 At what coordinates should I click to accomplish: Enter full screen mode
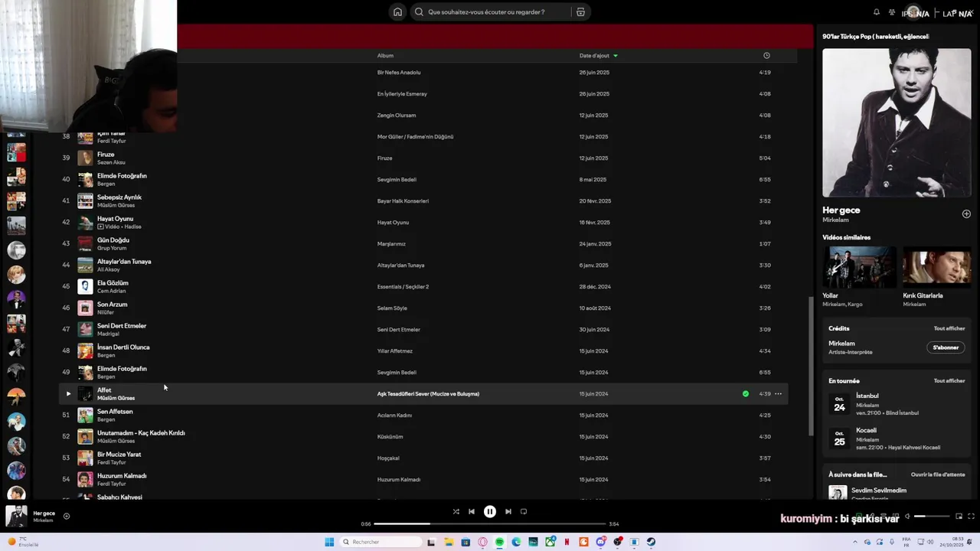pos(972,517)
